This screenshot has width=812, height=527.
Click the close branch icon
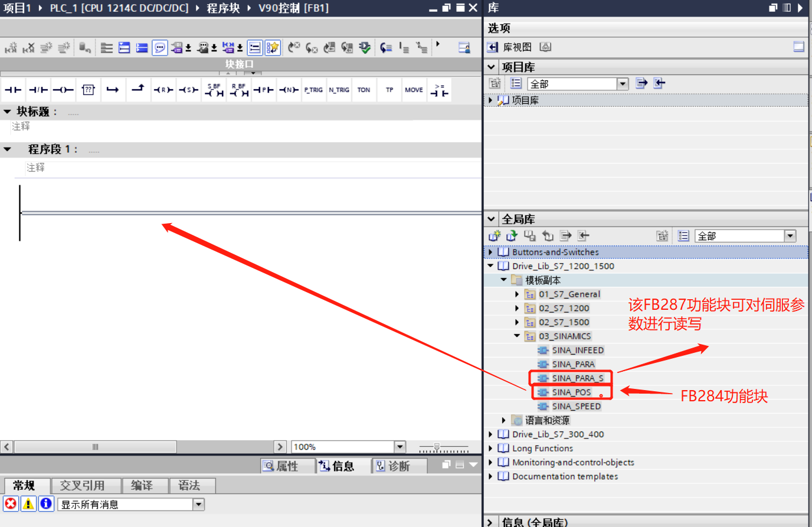138,90
